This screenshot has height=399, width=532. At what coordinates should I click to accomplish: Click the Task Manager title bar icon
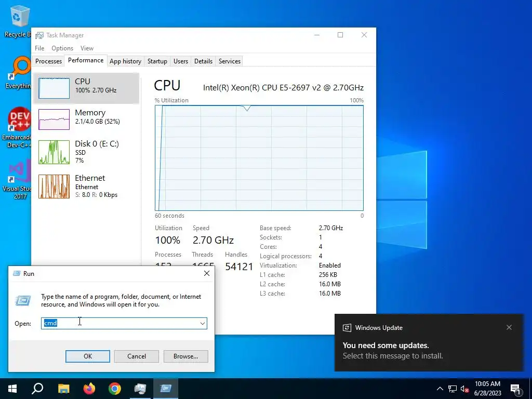click(x=39, y=35)
